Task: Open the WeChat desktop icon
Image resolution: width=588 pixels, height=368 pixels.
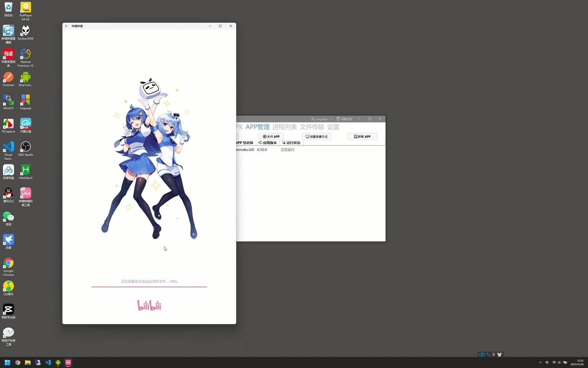Action: click(9, 218)
